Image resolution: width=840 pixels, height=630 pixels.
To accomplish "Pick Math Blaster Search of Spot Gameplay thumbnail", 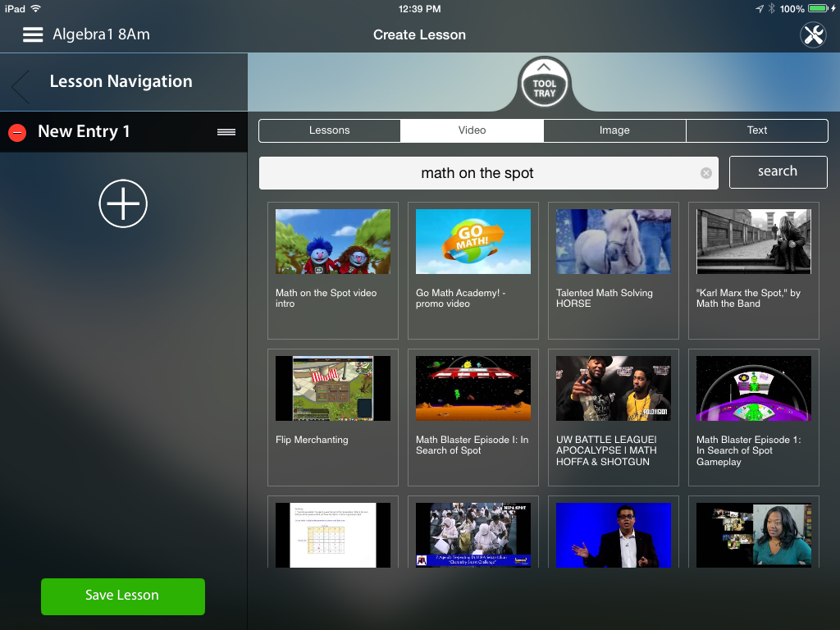I will click(x=754, y=388).
